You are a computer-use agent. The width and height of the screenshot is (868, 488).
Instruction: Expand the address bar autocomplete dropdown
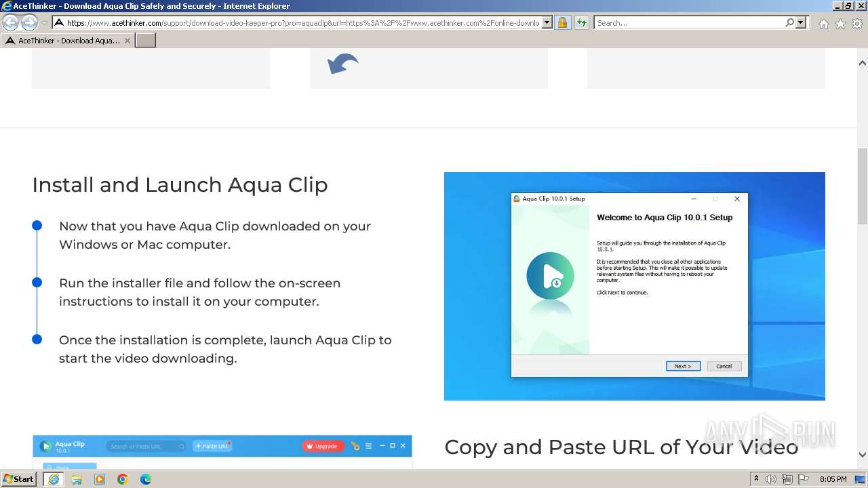click(547, 23)
